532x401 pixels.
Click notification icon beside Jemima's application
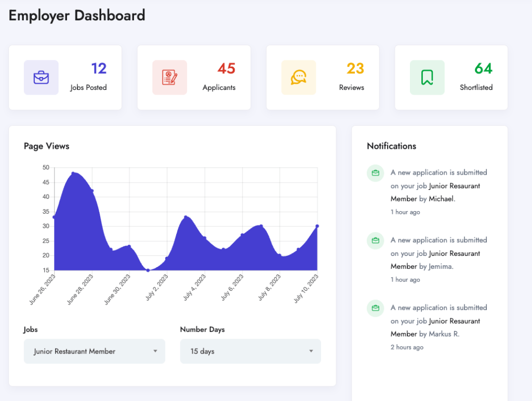point(375,240)
